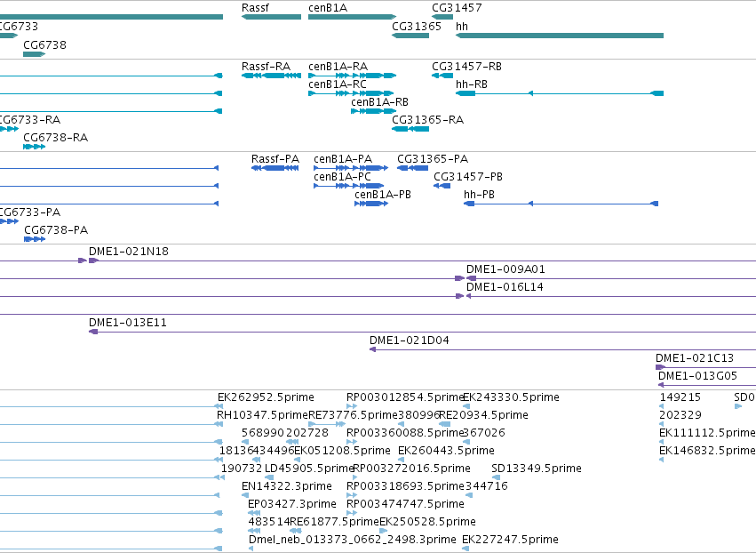
Task: Click the RP003012854.5prime EST label
Action: tap(405, 397)
